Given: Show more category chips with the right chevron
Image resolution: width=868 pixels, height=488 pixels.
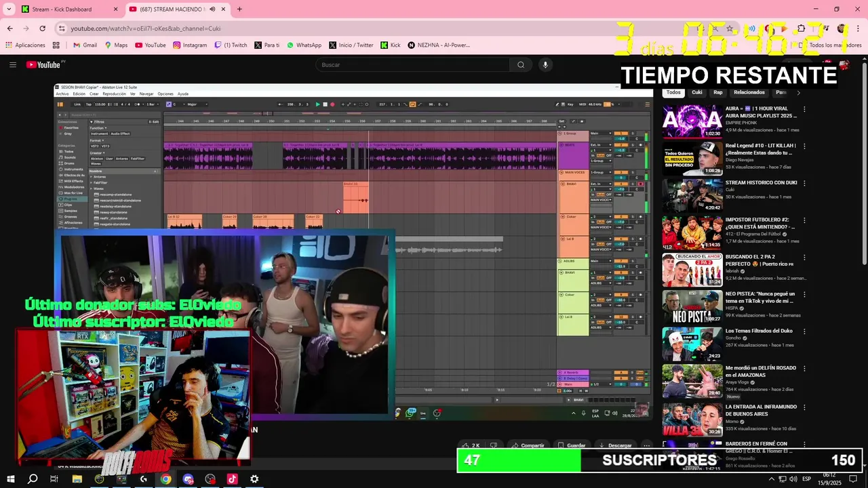Looking at the screenshot, I should (798, 92).
